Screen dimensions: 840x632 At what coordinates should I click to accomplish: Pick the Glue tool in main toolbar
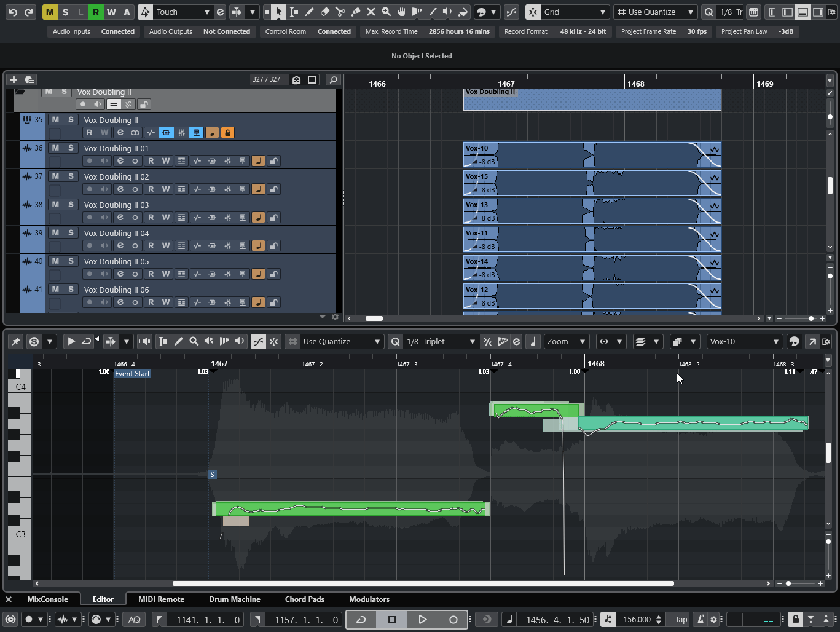click(x=355, y=12)
